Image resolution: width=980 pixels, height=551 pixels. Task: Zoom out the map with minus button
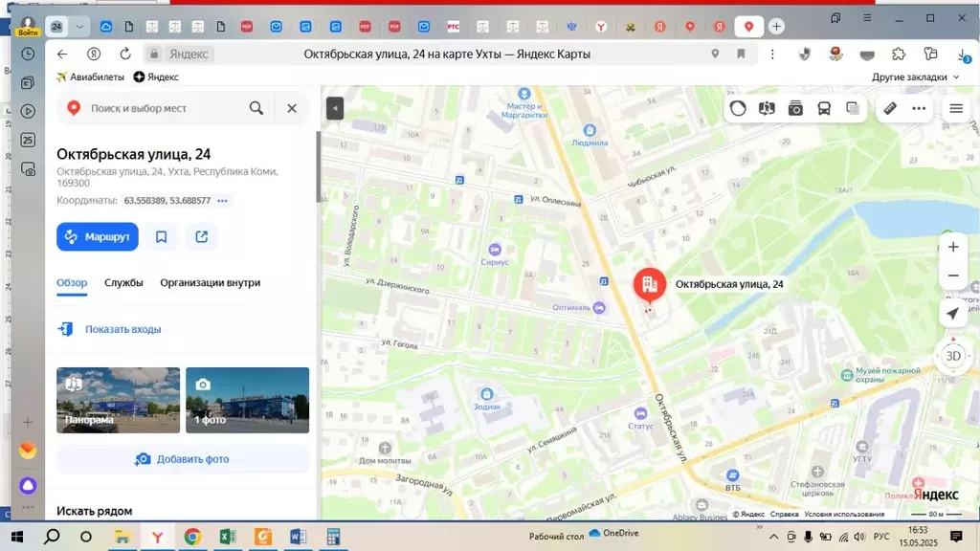(x=953, y=275)
